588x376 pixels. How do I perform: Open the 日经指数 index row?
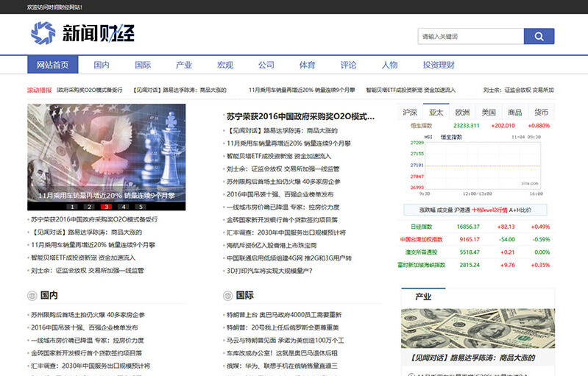pos(475,227)
